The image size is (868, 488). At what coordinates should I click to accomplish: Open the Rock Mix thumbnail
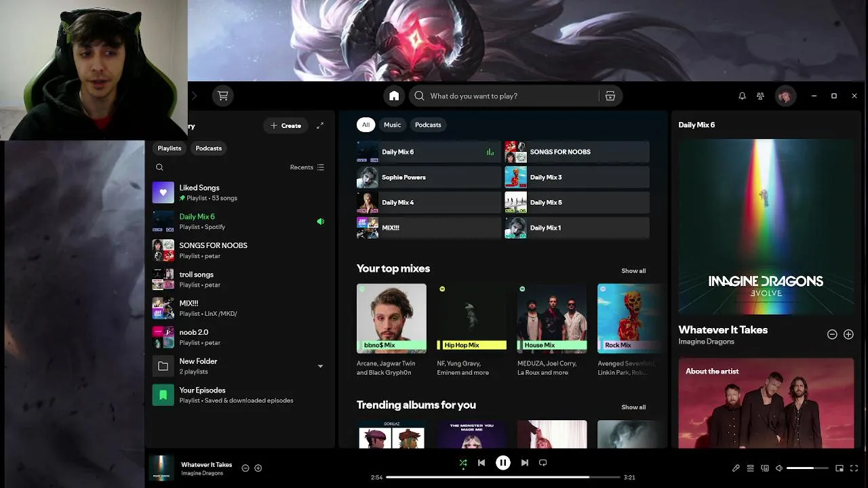click(631, 319)
